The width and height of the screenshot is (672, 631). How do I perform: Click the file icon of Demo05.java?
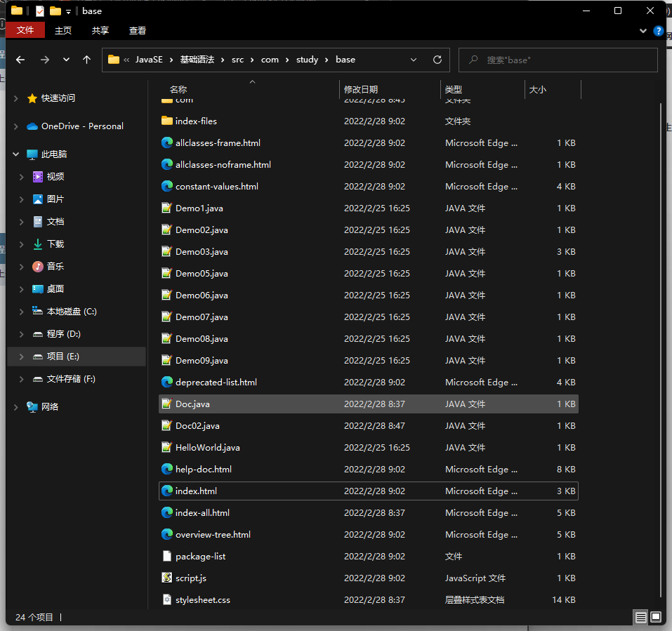(x=166, y=273)
